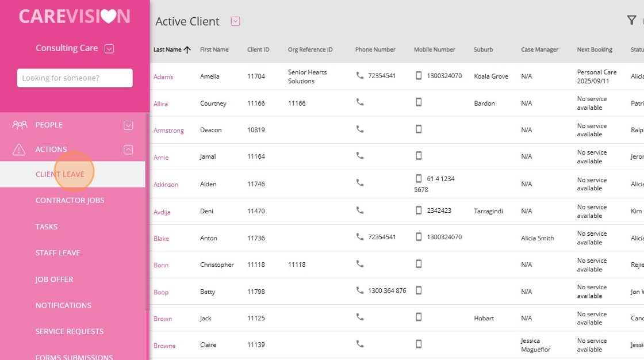This screenshot has height=360, width=644.
Task: Click phone icon in Amelia Adams row
Action: tap(360, 75)
